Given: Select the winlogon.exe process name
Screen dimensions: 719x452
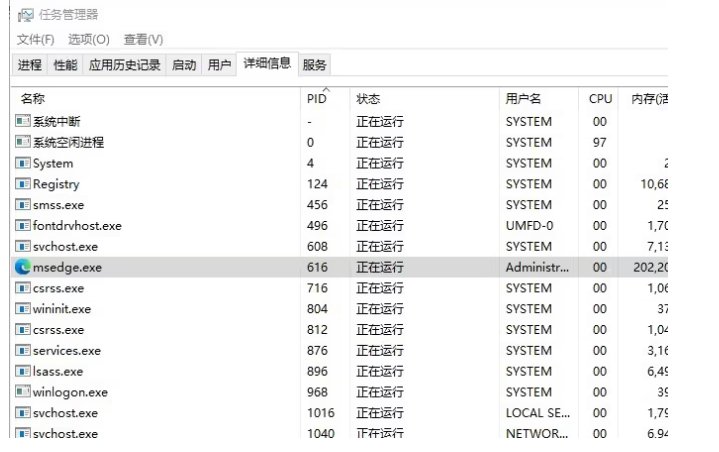Looking at the screenshot, I should tap(70, 392).
